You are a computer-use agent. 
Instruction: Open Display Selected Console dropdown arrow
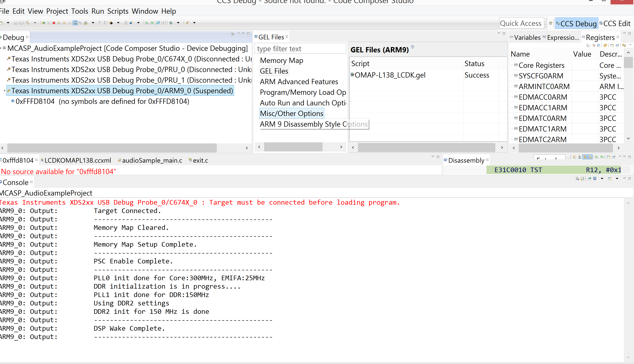point(602,179)
